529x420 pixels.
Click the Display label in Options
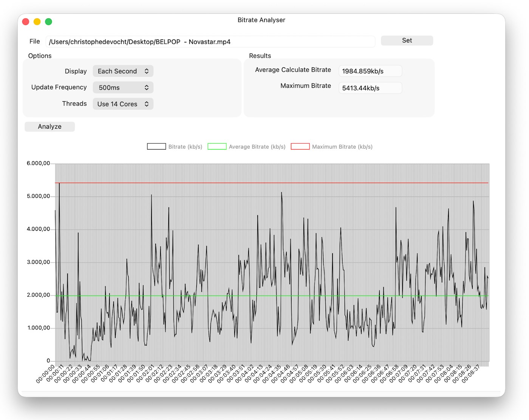(76, 71)
